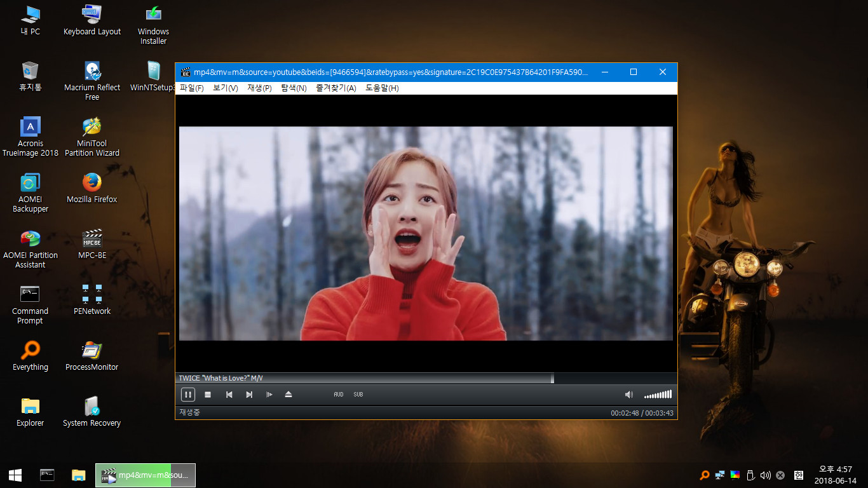Viewport: 868px width, 488px height.
Task: Click the MPC-BE title bar icon
Action: click(186, 72)
